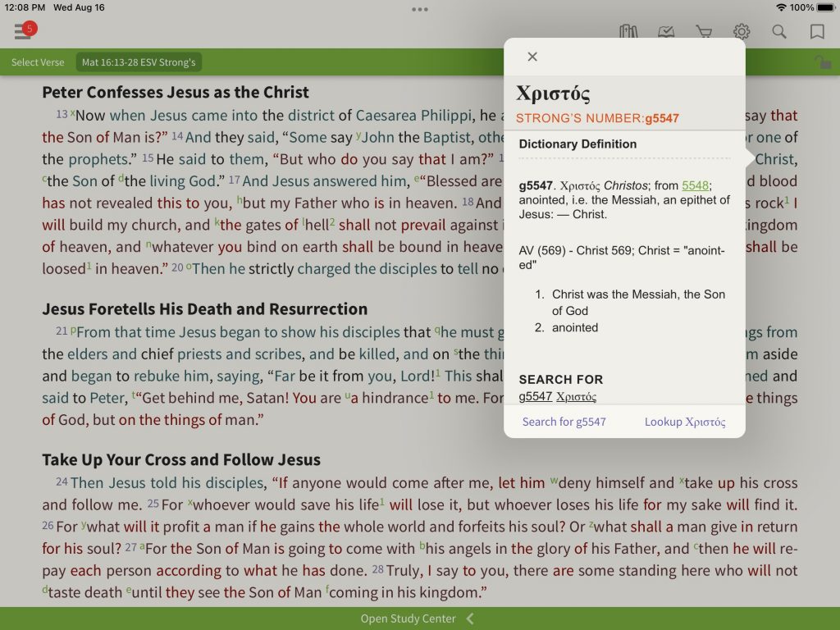The height and width of the screenshot is (630, 840).
Task: Open the Store shopping cart
Action: 704,32
